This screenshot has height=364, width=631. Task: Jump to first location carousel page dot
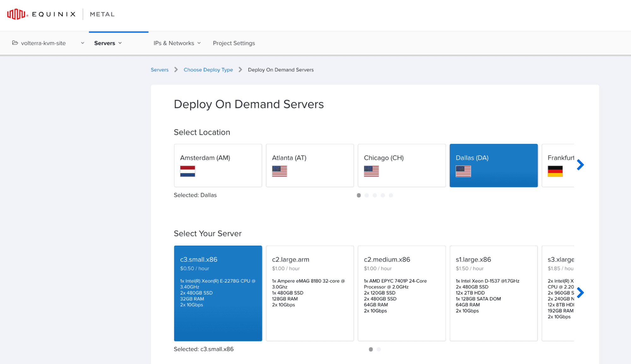[359, 195]
